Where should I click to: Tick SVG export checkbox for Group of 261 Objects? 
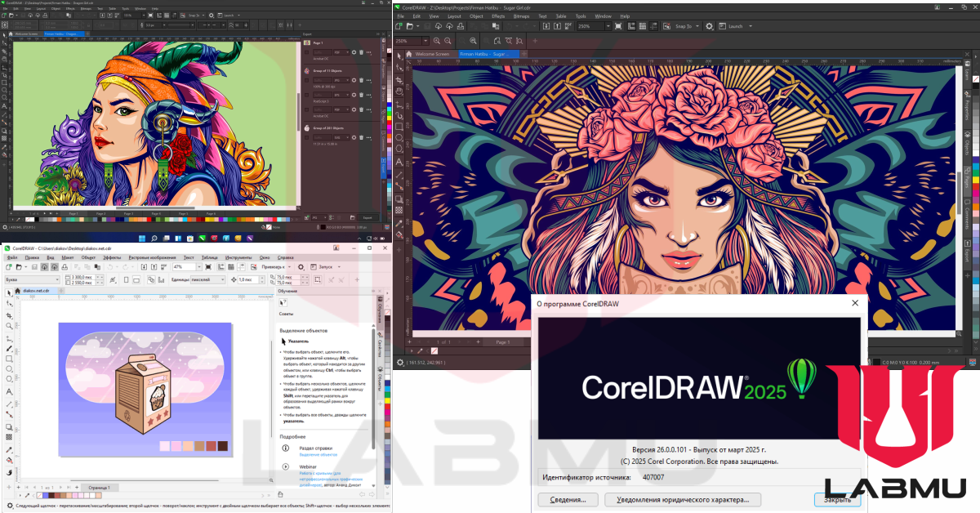(x=306, y=137)
